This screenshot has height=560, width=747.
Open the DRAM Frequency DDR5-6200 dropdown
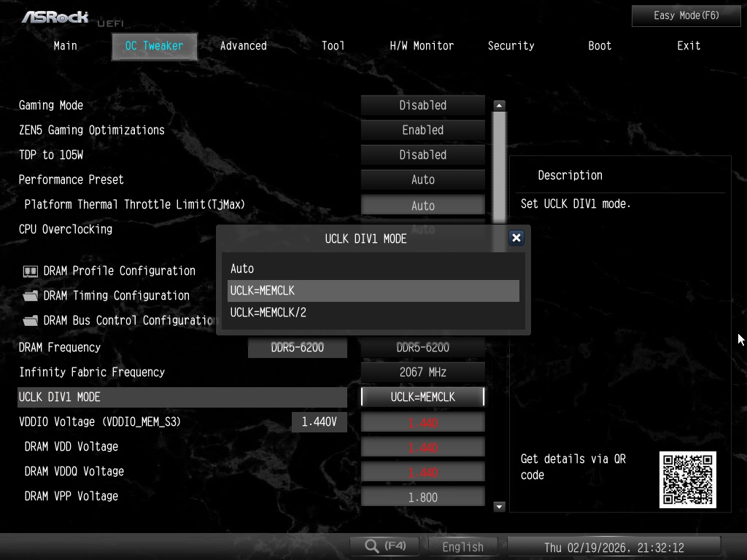point(422,347)
